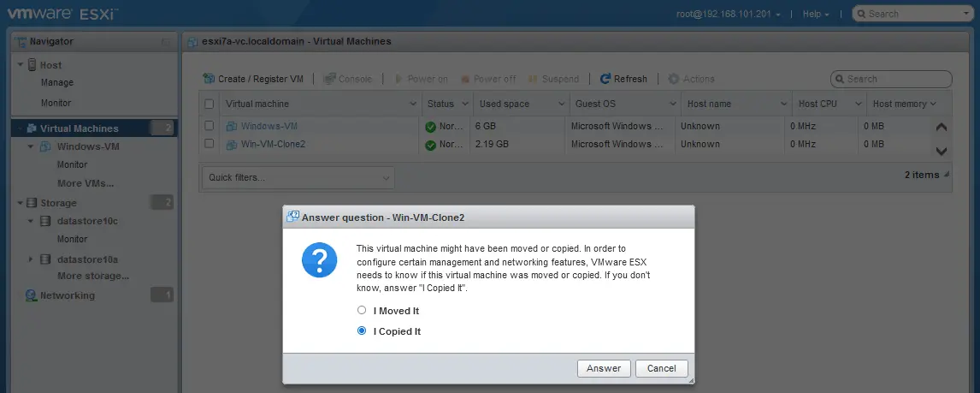Click the Win-VM-Clone2 row VM icon
The image size is (980, 393).
pos(232,144)
